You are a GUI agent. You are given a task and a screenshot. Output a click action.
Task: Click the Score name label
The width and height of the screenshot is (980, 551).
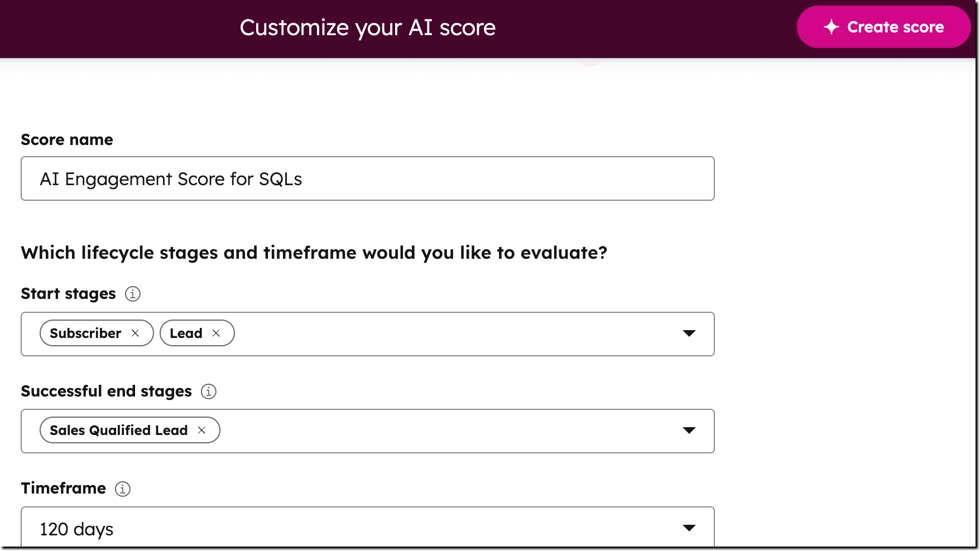coord(66,139)
